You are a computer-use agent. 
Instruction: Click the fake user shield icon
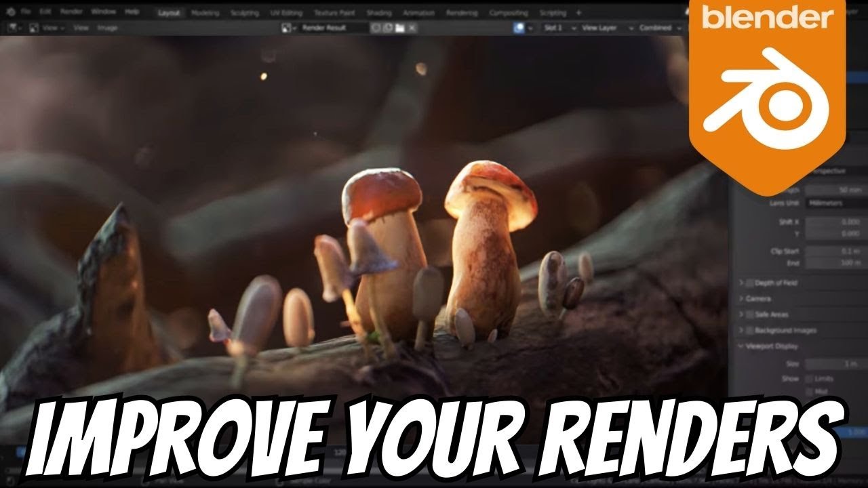378,28
